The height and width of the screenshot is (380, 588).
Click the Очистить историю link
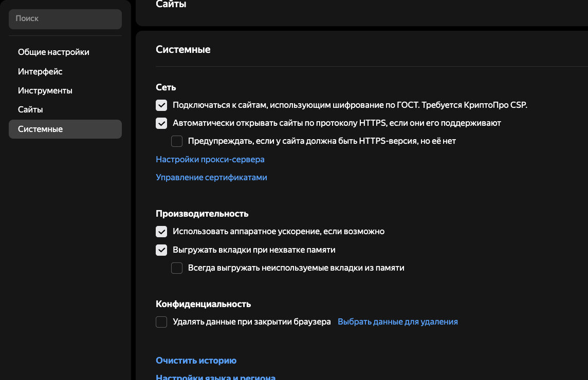(196, 361)
